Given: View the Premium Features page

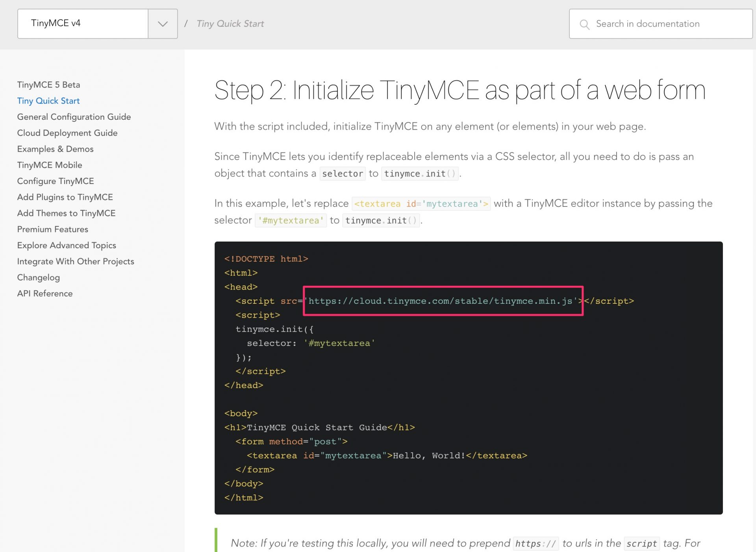Looking at the screenshot, I should [52, 229].
